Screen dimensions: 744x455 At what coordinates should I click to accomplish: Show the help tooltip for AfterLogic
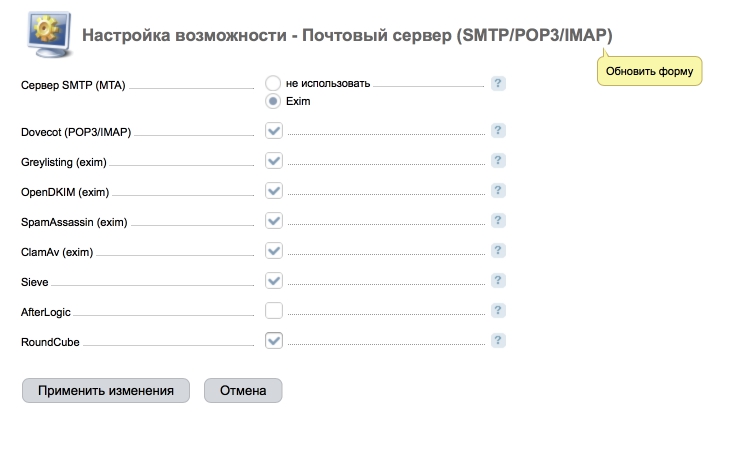point(498,311)
